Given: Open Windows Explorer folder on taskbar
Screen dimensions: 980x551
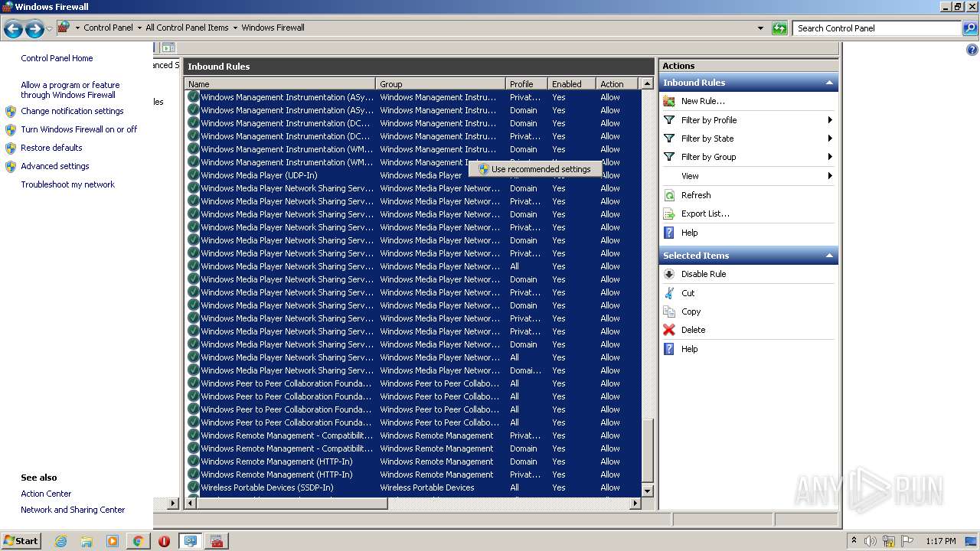Looking at the screenshot, I should [x=87, y=541].
